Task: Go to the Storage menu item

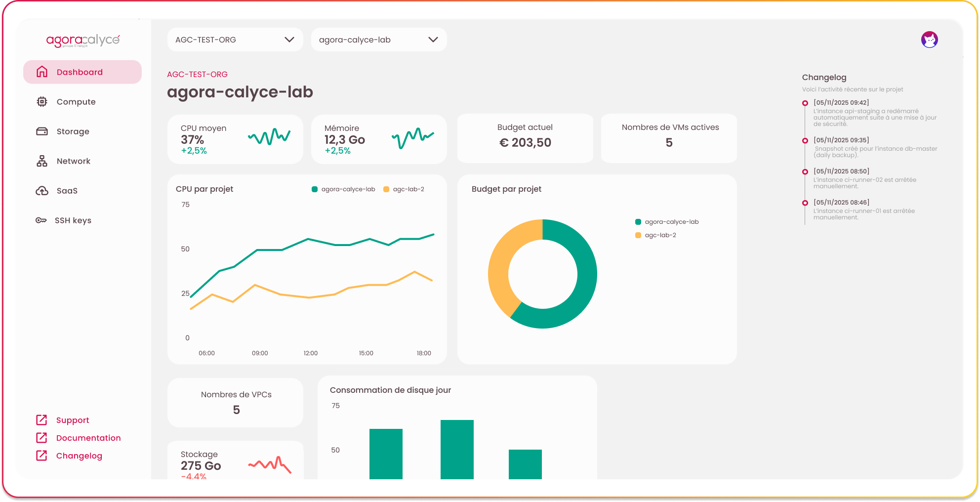Action: [73, 131]
